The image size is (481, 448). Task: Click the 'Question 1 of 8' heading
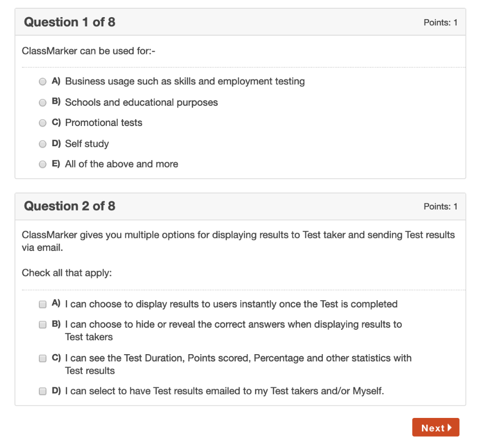69,22
